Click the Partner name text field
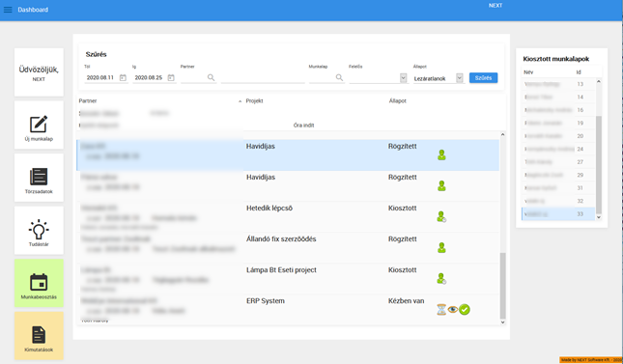 click(x=263, y=78)
